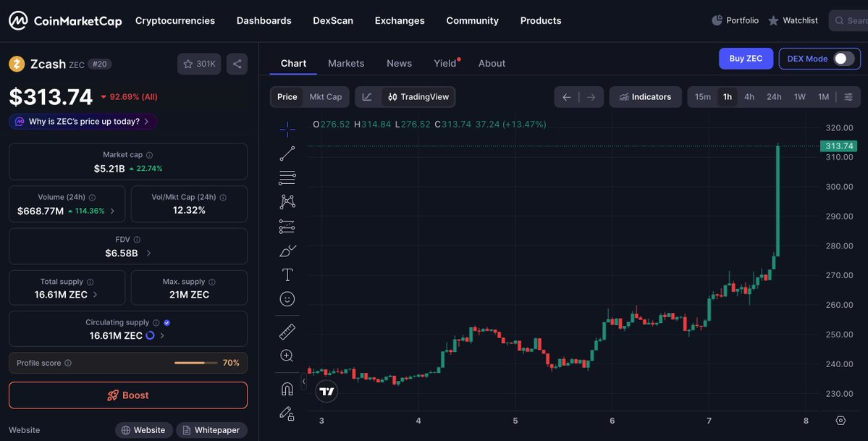Viewport: 868px width, 441px height.
Task: Open the Community menu
Action: pyautogui.click(x=472, y=20)
